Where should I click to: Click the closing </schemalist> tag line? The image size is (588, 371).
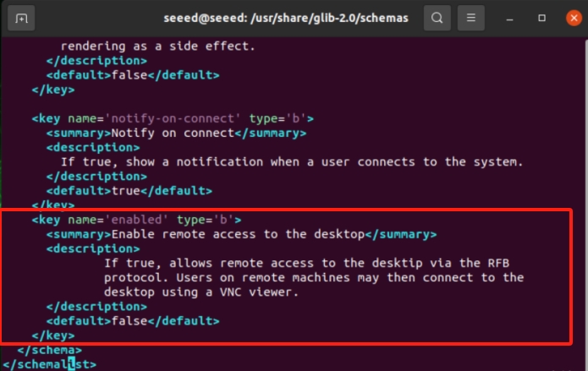point(50,364)
